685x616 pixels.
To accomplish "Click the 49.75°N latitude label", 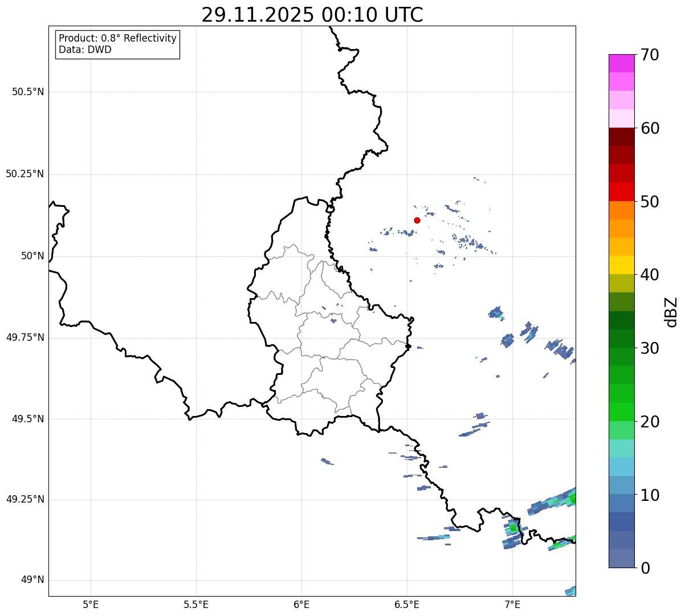I will pyautogui.click(x=25, y=337).
